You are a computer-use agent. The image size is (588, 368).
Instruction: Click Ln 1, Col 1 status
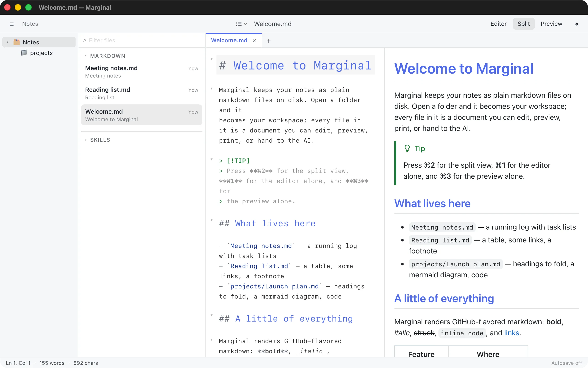[18, 363]
